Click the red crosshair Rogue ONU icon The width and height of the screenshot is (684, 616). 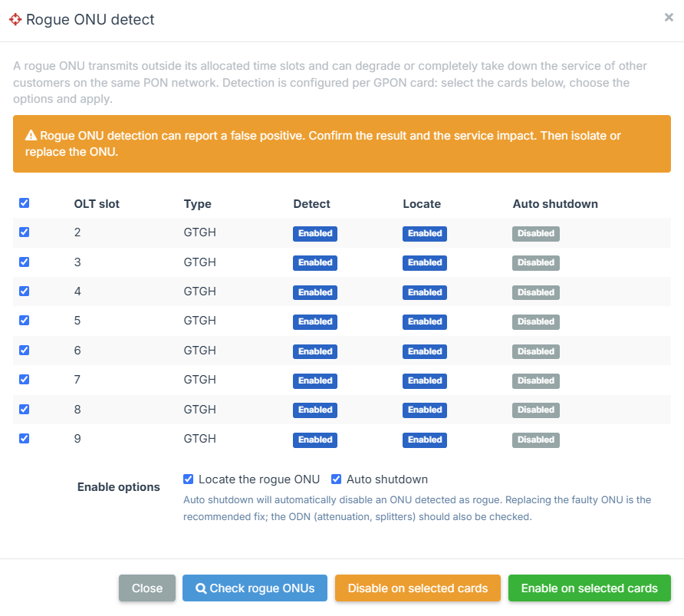15,19
